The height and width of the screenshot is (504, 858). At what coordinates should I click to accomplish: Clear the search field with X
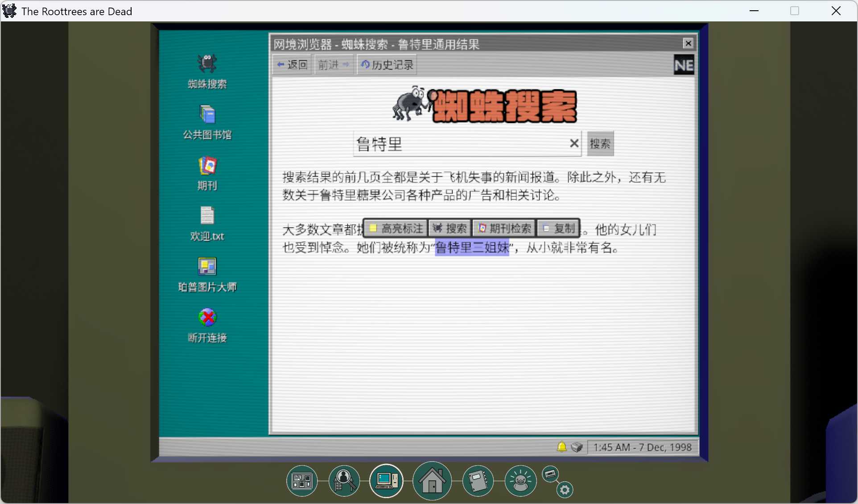(x=574, y=143)
